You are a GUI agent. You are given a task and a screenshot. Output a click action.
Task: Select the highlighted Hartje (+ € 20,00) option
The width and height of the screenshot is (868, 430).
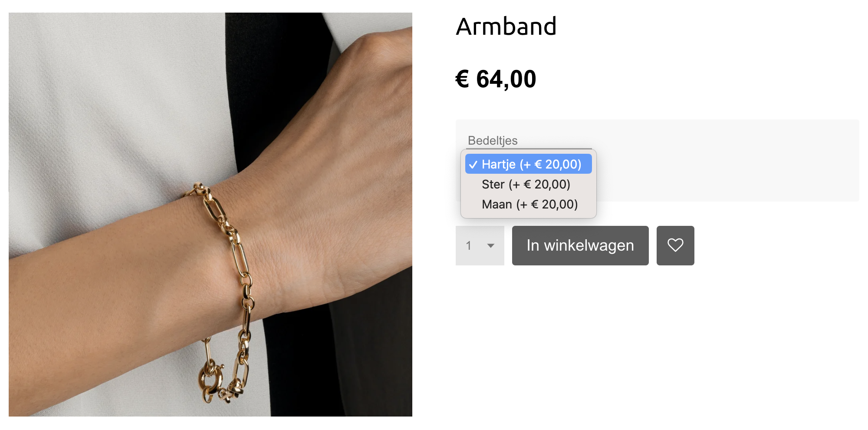pos(529,164)
